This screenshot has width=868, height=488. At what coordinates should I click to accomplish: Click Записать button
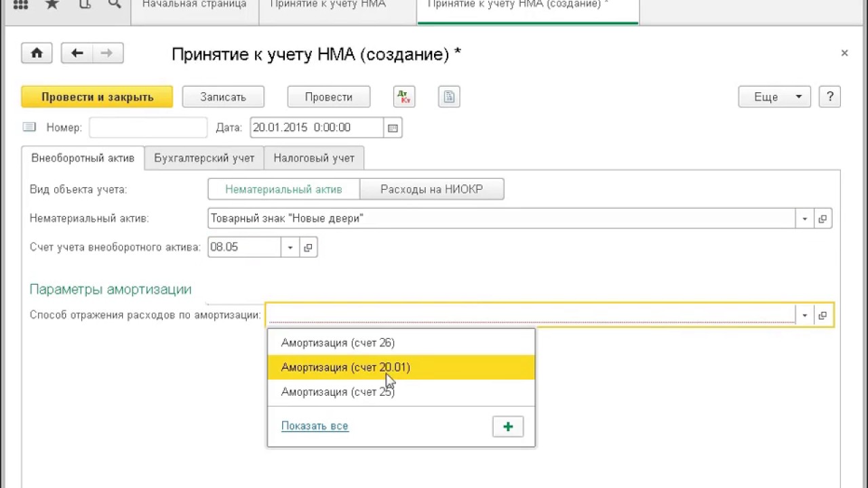223,97
